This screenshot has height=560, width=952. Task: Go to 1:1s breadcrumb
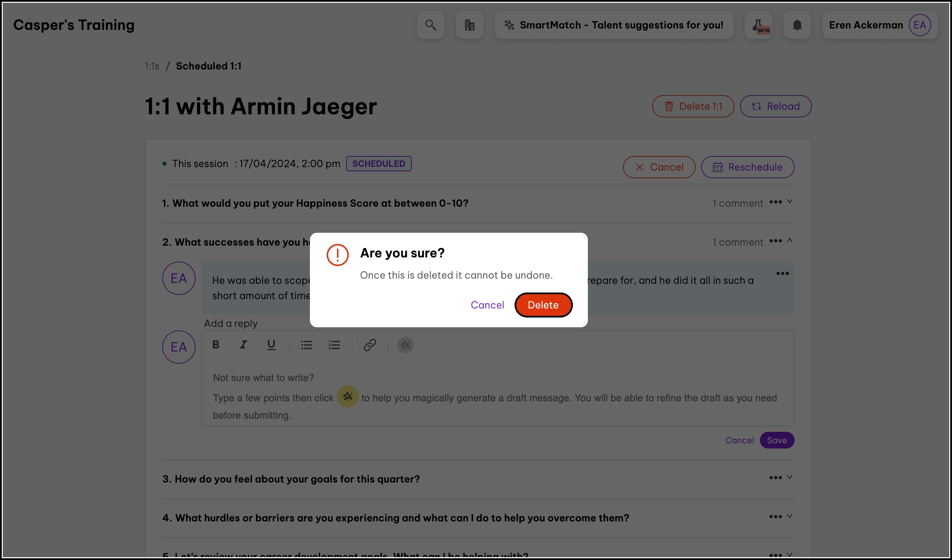(x=152, y=66)
